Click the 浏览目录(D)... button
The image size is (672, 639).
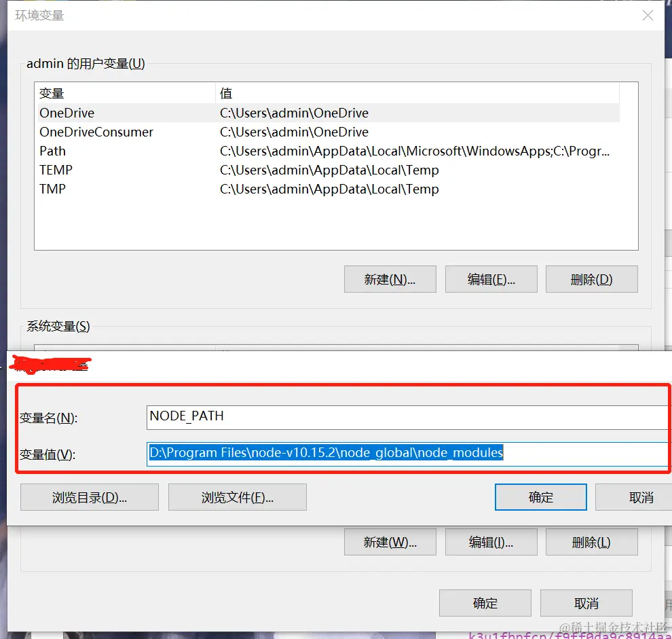90,498
